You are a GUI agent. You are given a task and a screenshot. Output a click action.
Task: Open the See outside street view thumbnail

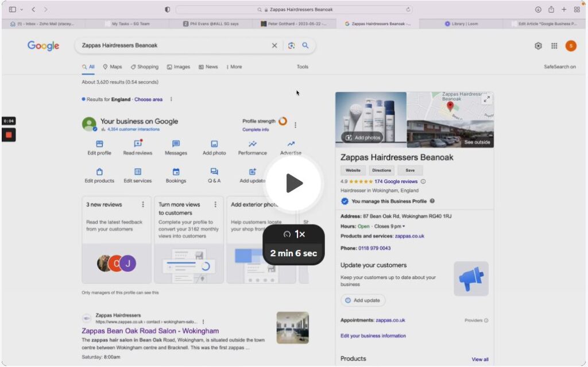tap(450, 134)
